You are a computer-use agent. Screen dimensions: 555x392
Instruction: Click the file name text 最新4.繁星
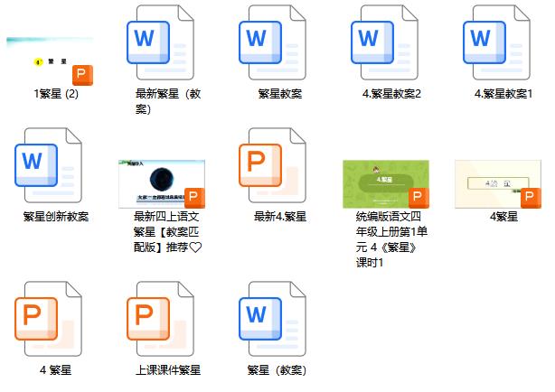280,217
